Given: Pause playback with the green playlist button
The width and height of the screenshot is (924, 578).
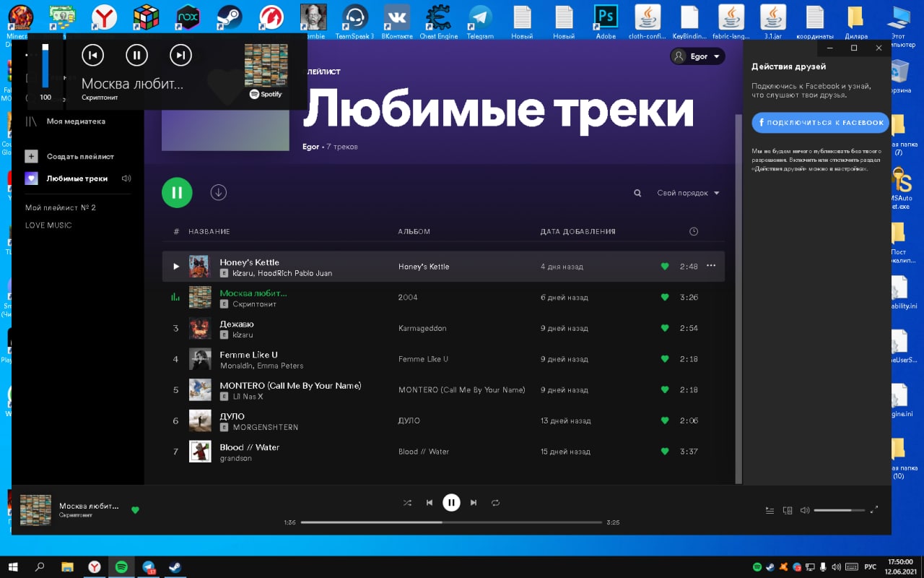Looking at the screenshot, I should (177, 192).
